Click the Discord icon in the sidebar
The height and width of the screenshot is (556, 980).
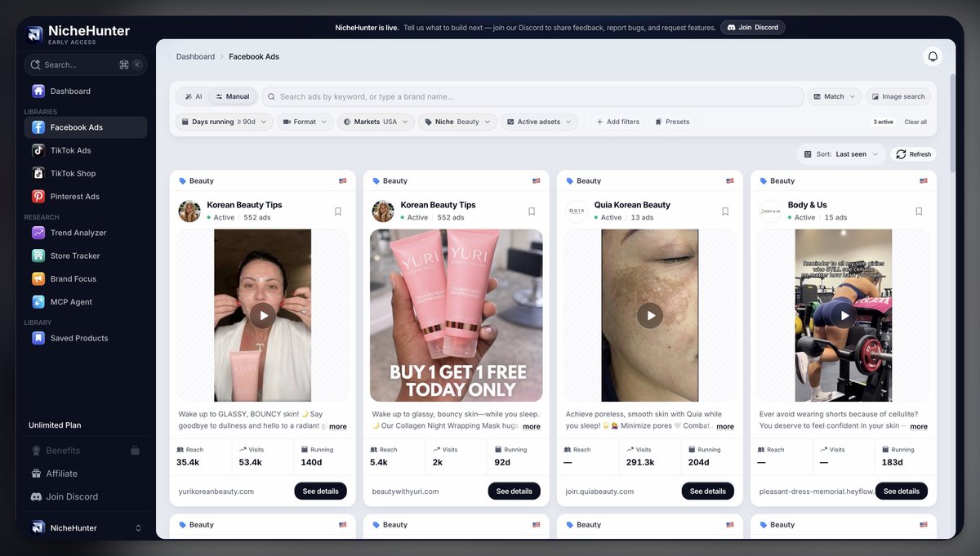(37, 496)
